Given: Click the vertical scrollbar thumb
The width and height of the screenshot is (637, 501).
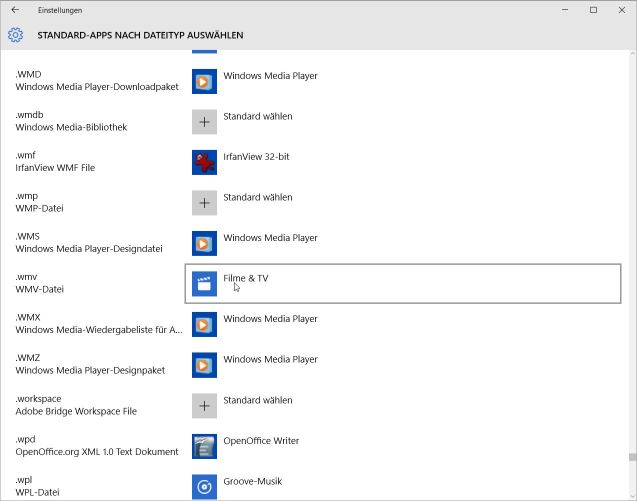Looking at the screenshot, I should click(x=633, y=457).
